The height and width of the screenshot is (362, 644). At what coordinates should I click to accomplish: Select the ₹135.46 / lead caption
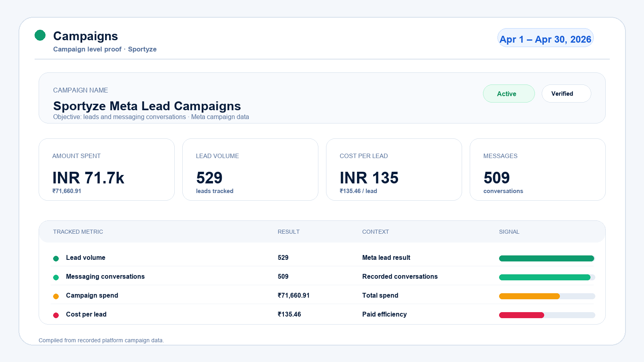358,191
